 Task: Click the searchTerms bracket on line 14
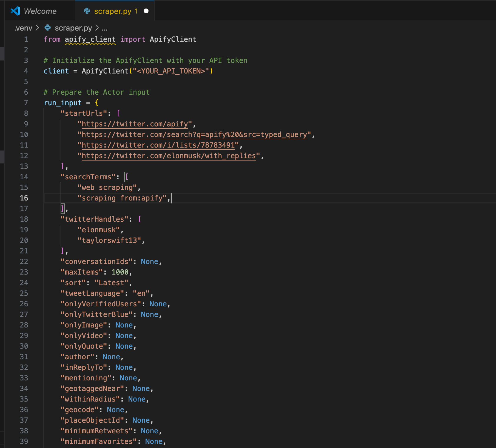pyautogui.click(x=127, y=177)
